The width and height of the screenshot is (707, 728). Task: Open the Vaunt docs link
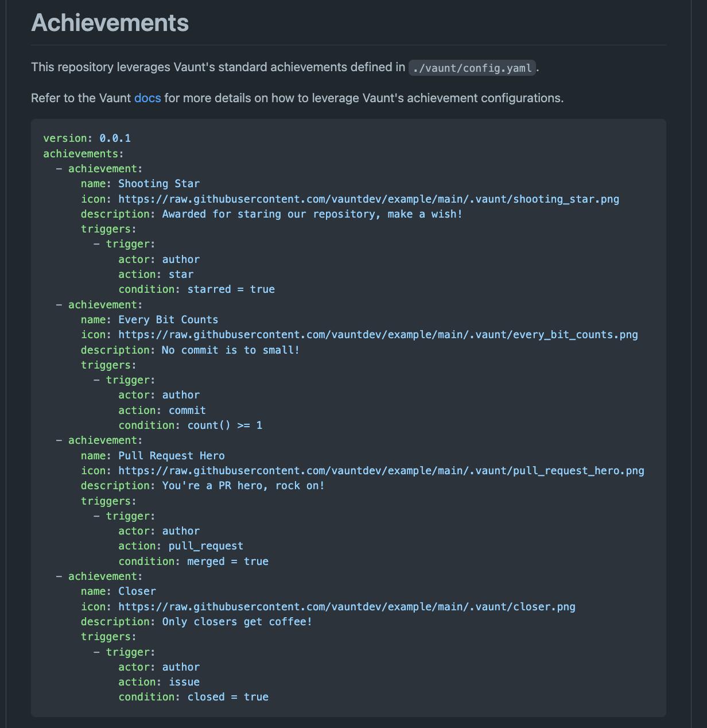coord(147,98)
